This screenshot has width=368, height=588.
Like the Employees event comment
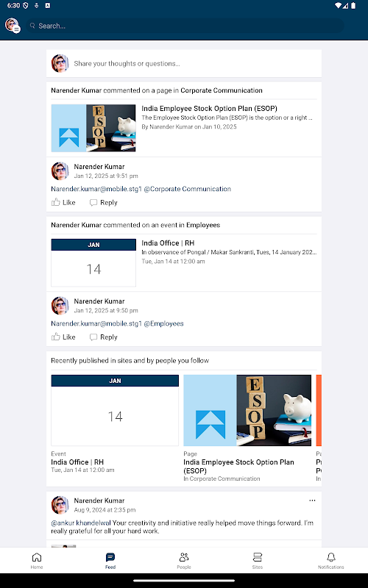coord(63,337)
